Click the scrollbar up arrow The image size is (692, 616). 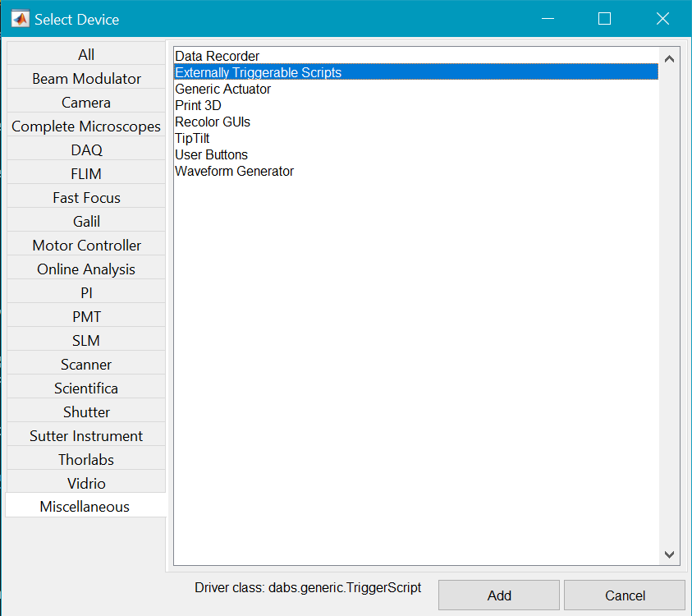click(668, 59)
